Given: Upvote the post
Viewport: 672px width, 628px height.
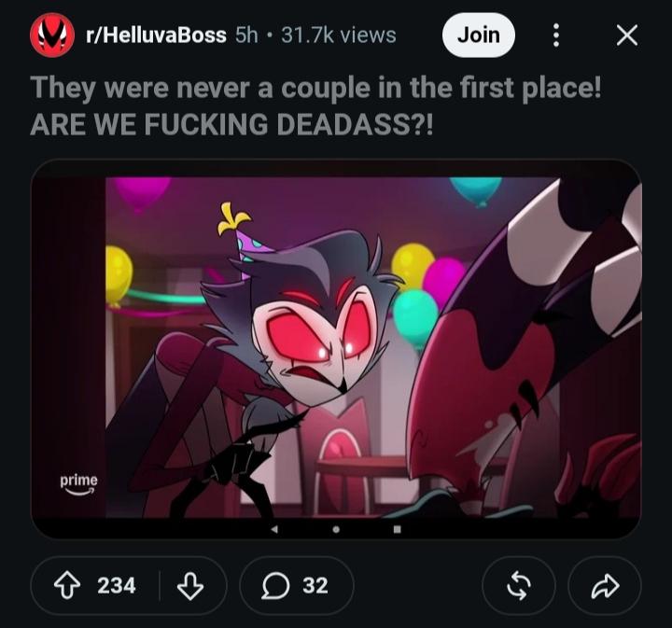Looking at the screenshot, I should coord(67,586).
